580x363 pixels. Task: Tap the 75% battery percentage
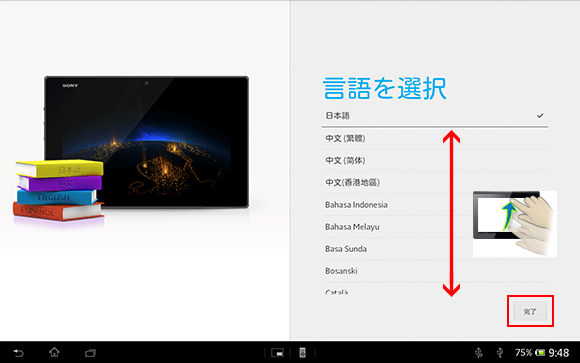click(x=523, y=353)
